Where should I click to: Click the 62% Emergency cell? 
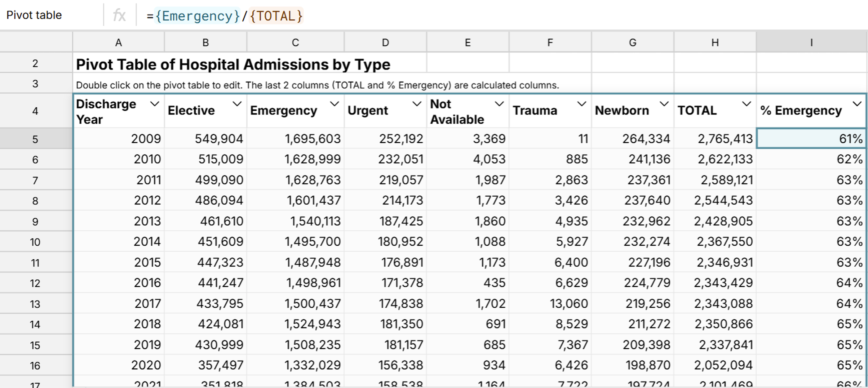tap(811, 159)
